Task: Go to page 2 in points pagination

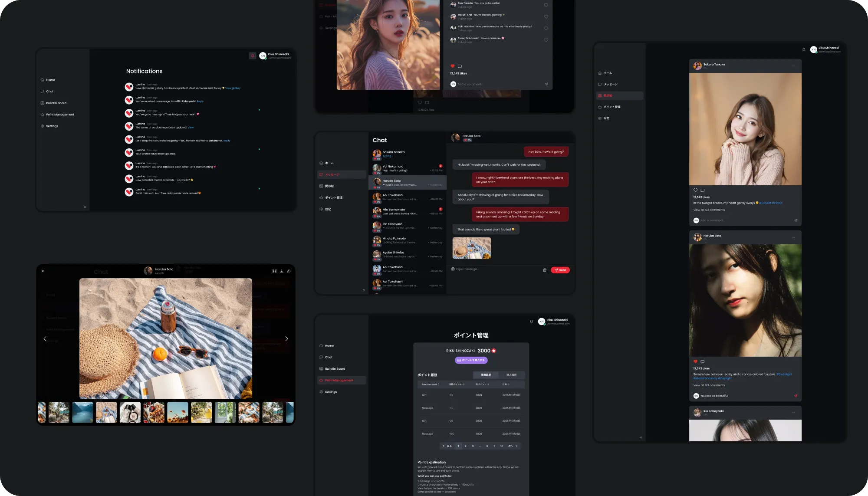Action: pyautogui.click(x=466, y=446)
